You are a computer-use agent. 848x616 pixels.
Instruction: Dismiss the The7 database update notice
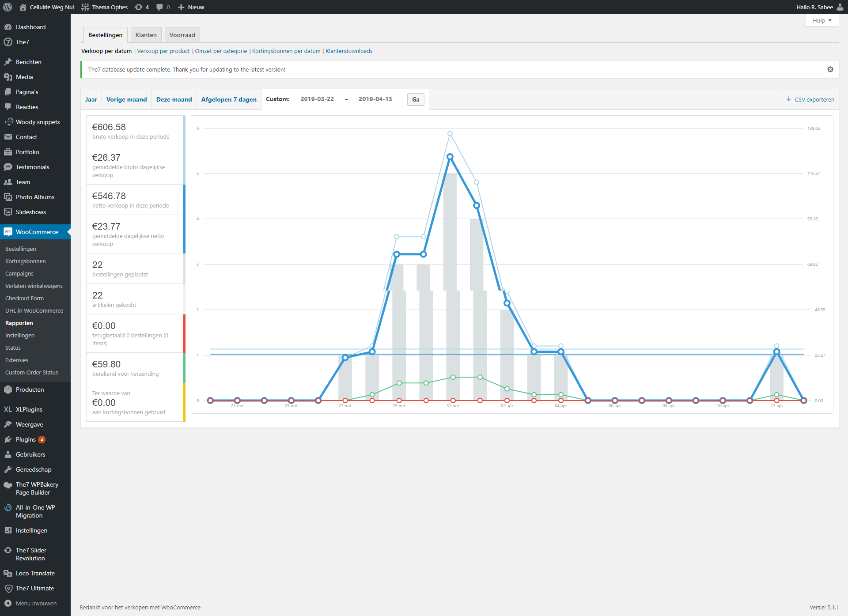(830, 69)
